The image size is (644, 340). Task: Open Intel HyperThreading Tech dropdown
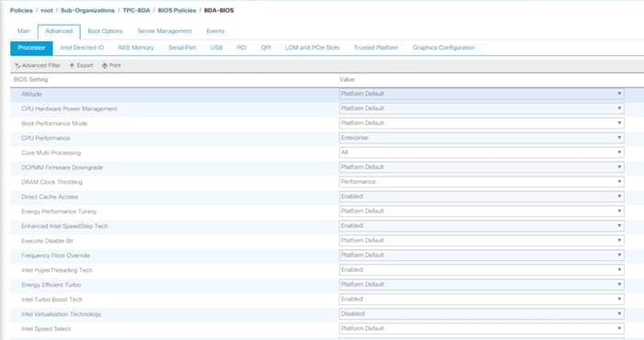[x=481, y=270]
